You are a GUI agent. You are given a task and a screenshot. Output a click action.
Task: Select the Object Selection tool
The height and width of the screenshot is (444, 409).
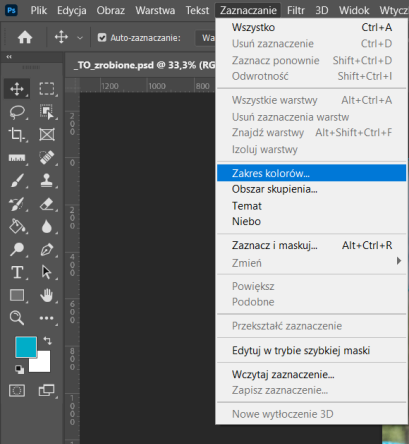[47, 112]
